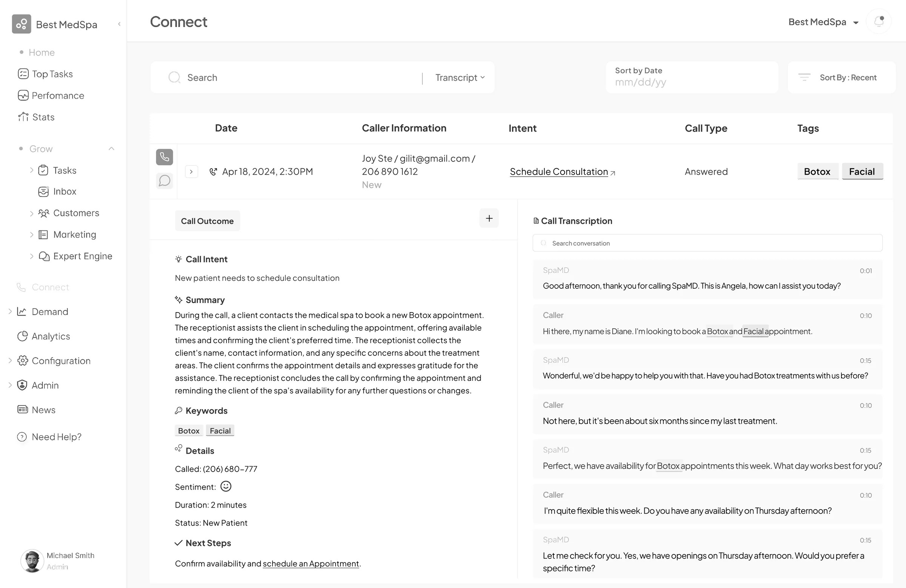Open the Best MedSpa account dropdown
Viewport: 906px width, 588px height.
click(x=823, y=22)
